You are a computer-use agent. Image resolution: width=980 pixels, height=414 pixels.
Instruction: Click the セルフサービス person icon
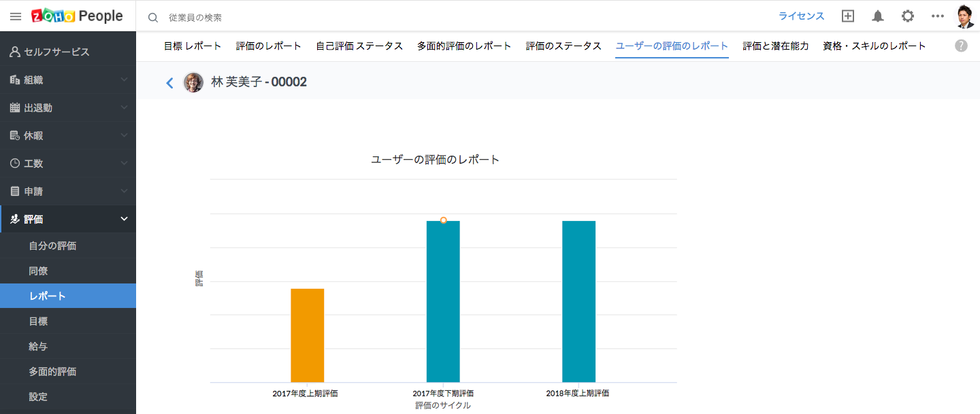[15, 52]
